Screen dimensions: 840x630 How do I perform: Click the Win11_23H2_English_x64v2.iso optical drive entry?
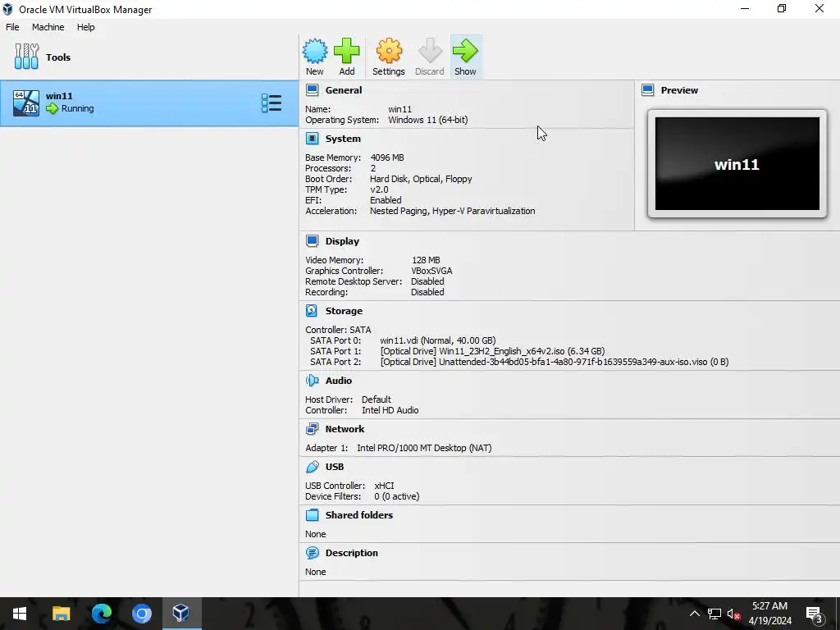492,351
